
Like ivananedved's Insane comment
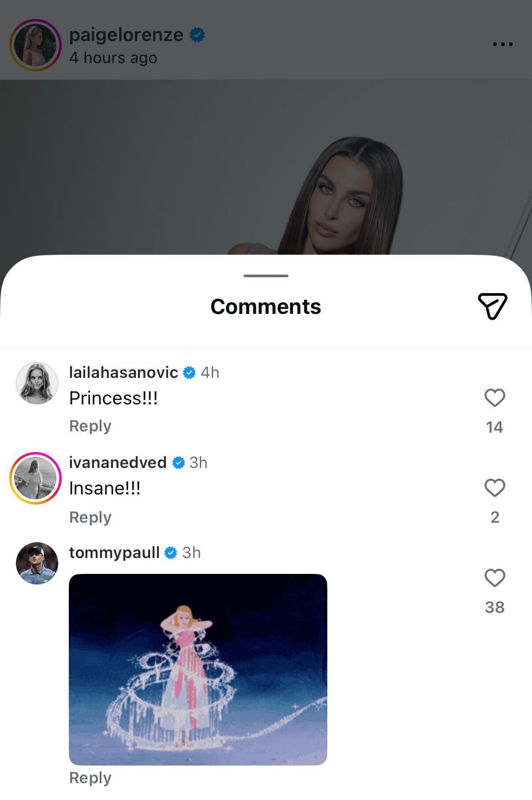[495, 488]
